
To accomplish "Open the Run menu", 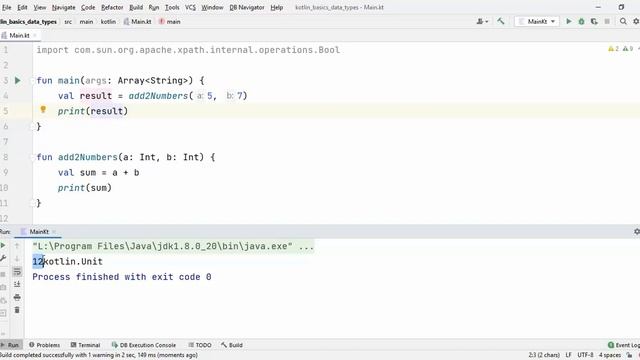I will (x=154, y=7).
